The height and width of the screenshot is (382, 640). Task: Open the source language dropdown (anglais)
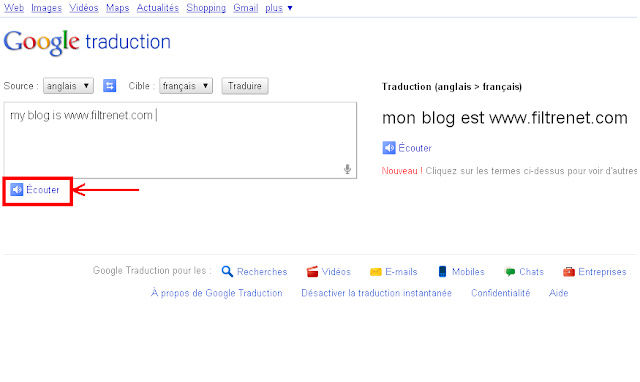pyautogui.click(x=68, y=86)
